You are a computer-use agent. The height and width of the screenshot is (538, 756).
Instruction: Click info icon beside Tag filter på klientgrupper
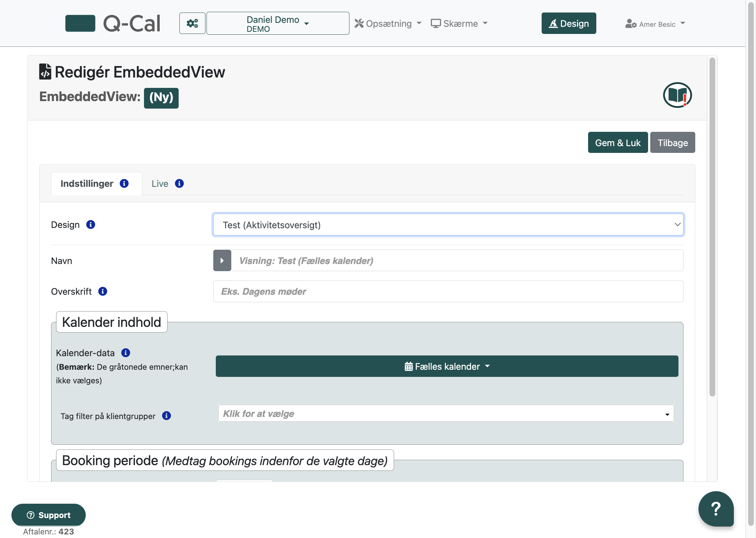click(x=166, y=415)
